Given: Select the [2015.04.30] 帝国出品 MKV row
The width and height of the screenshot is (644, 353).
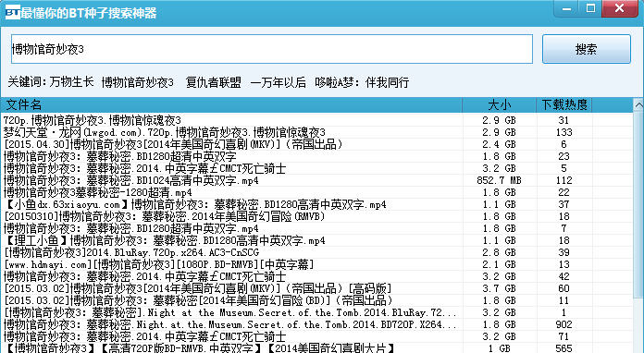Looking at the screenshot, I should [x=316, y=144].
